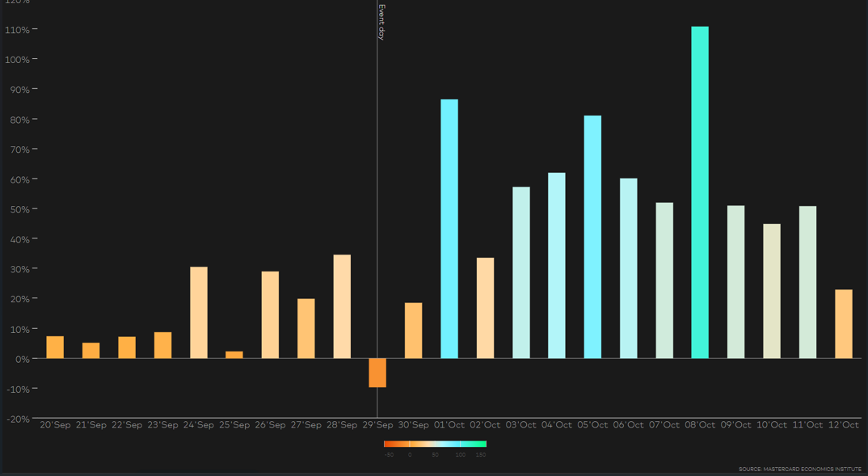Select the 110% y-axis label

click(18, 29)
